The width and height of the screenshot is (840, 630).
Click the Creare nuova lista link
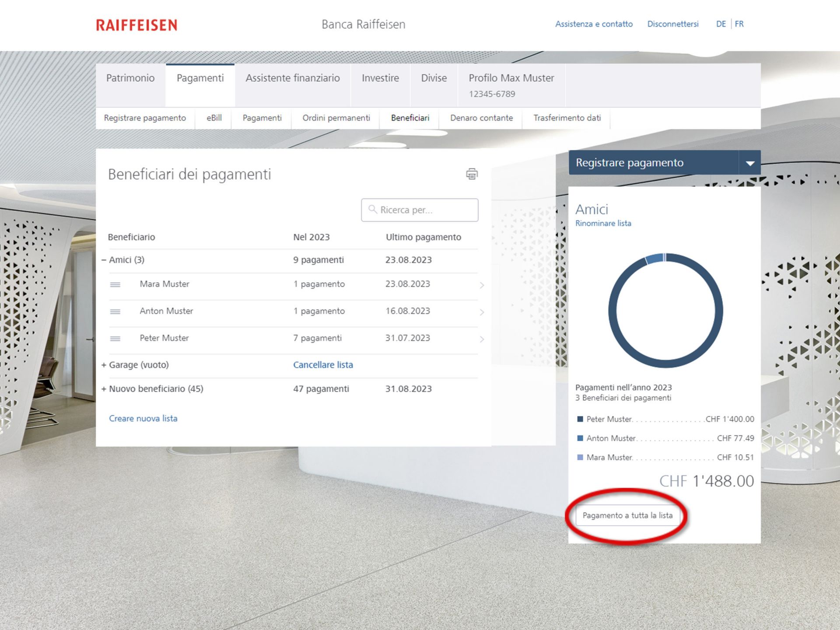coord(143,418)
